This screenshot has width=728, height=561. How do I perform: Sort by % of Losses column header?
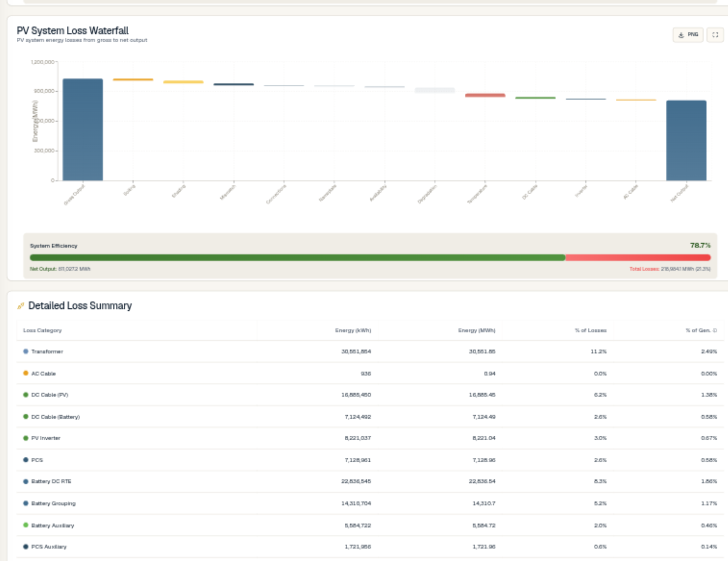click(590, 330)
